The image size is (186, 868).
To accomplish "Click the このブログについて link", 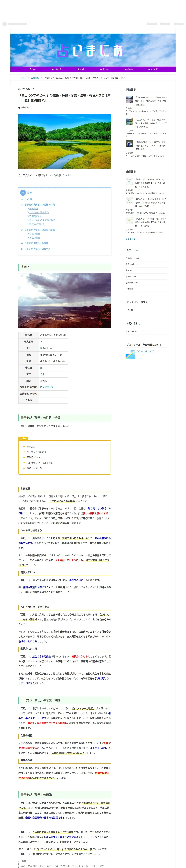I will tap(145, 351).
